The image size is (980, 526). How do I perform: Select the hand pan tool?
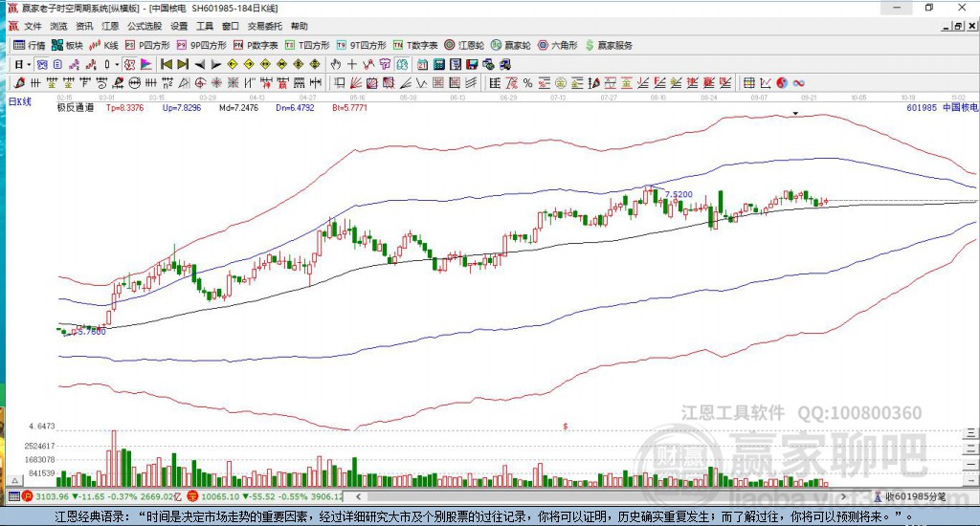point(336,64)
